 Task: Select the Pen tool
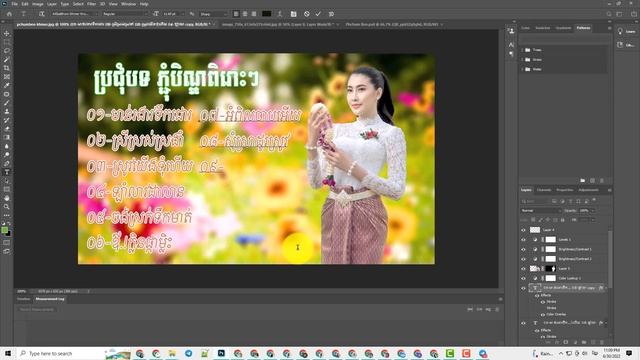click(7, 163)
